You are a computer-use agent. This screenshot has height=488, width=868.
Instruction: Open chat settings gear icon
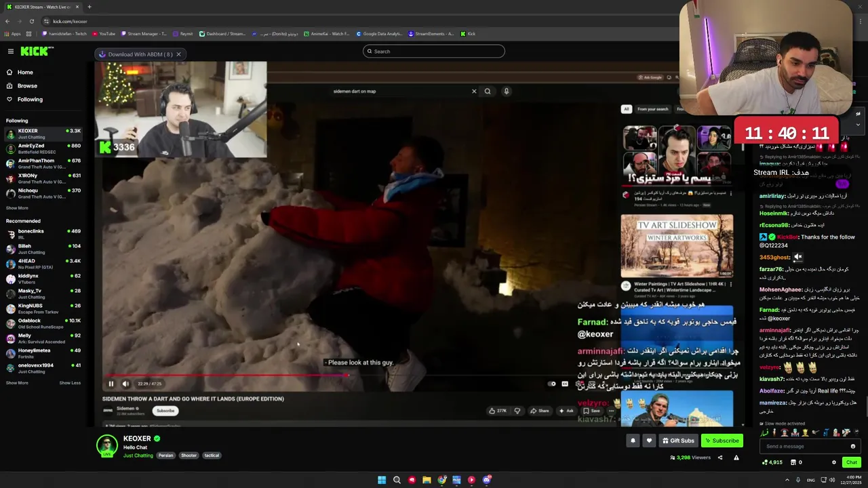pyautogui.click(x=834, y=462)
